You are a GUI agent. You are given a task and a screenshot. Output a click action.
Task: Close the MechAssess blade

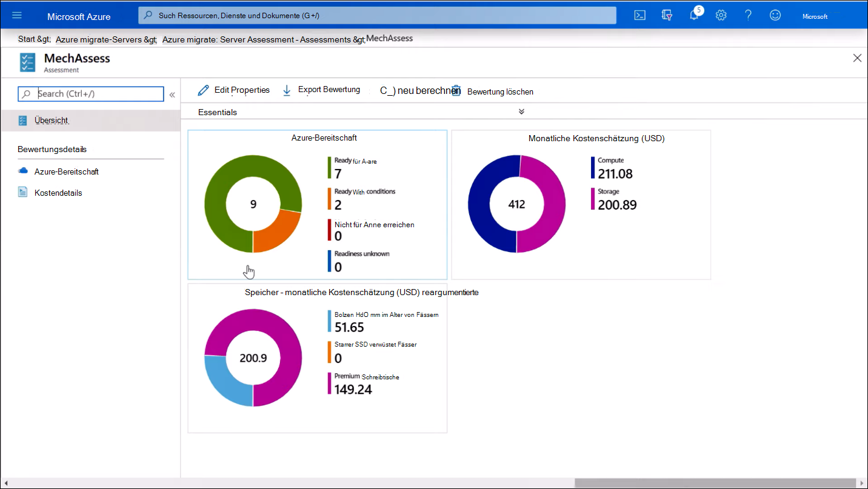857,58
